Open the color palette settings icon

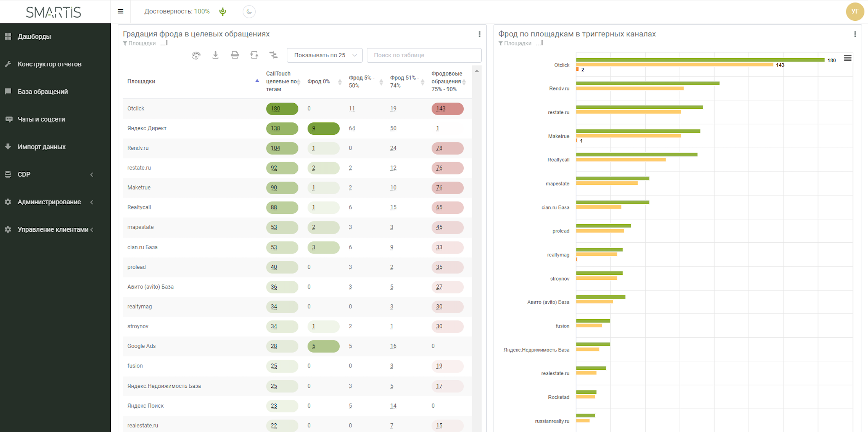pos(196,55)
